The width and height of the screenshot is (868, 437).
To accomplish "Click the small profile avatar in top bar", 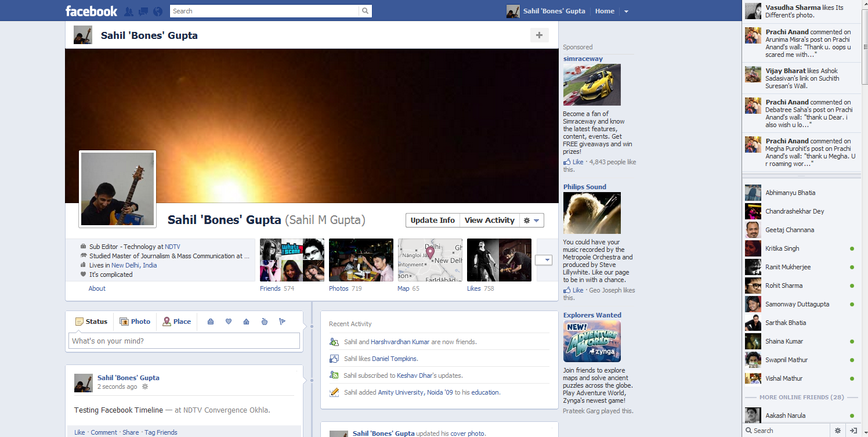I will coord(513,11).
